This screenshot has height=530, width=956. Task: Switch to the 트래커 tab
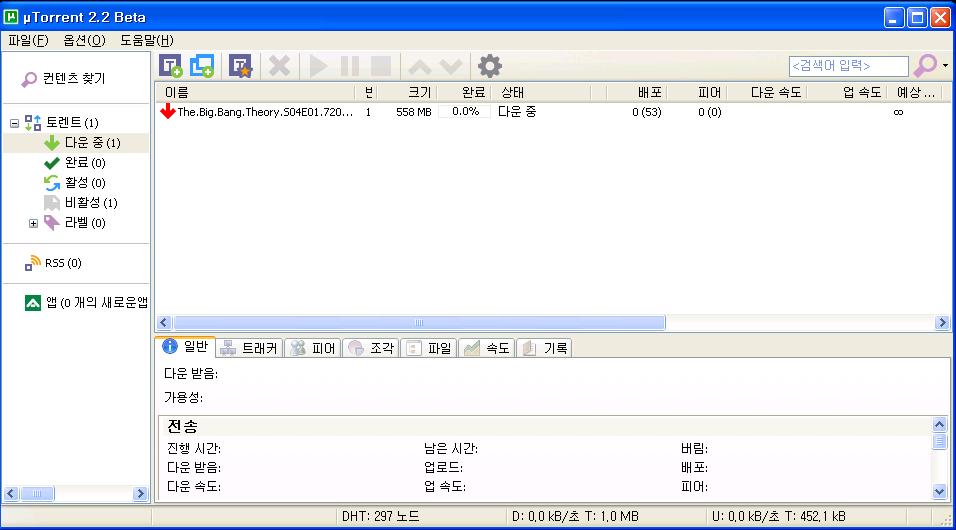tap(249, 348)
